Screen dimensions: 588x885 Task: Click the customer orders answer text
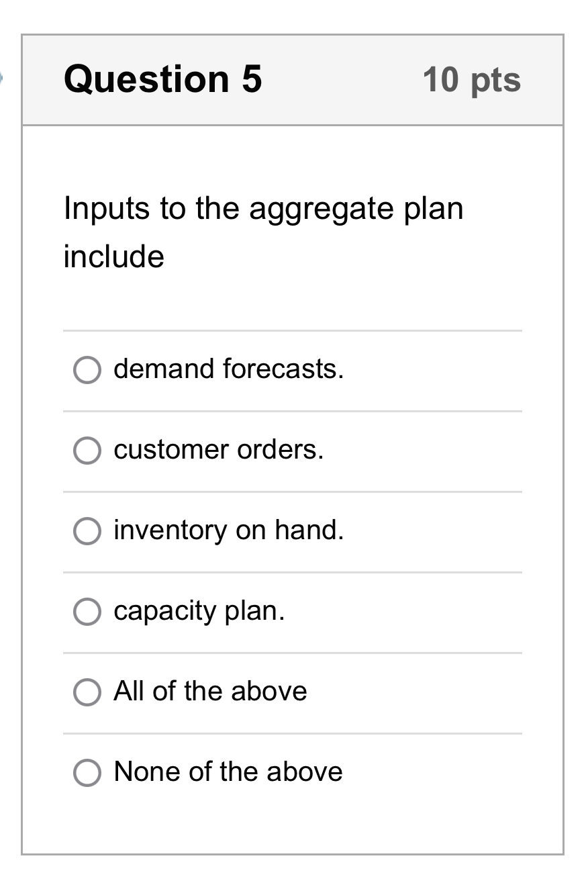[218, 450]
